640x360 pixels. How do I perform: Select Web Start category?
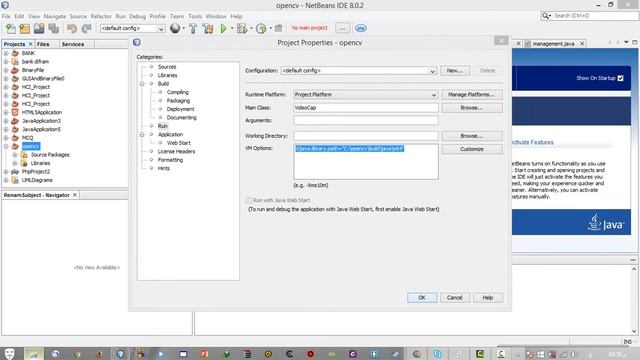tap(178, 143)
